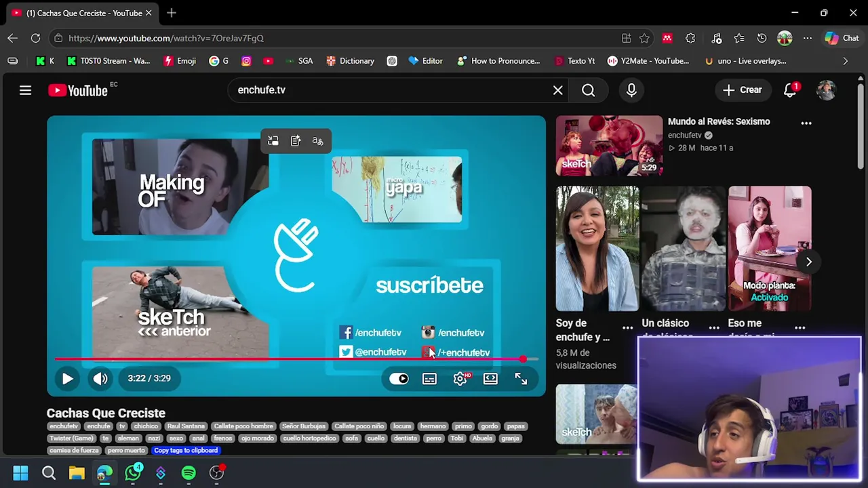Select the camisa de fuerza tag
868x488 pixels.
point(75,451)
